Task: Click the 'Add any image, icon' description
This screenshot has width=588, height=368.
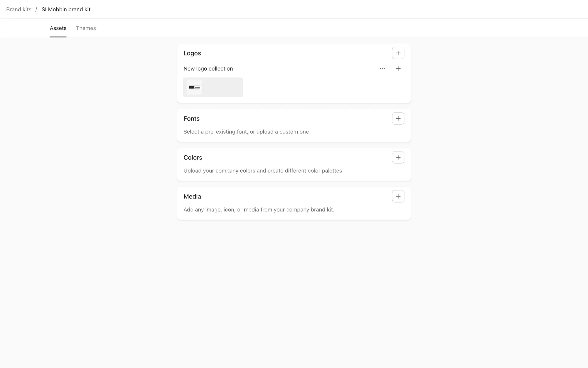Action: (259, 210)
